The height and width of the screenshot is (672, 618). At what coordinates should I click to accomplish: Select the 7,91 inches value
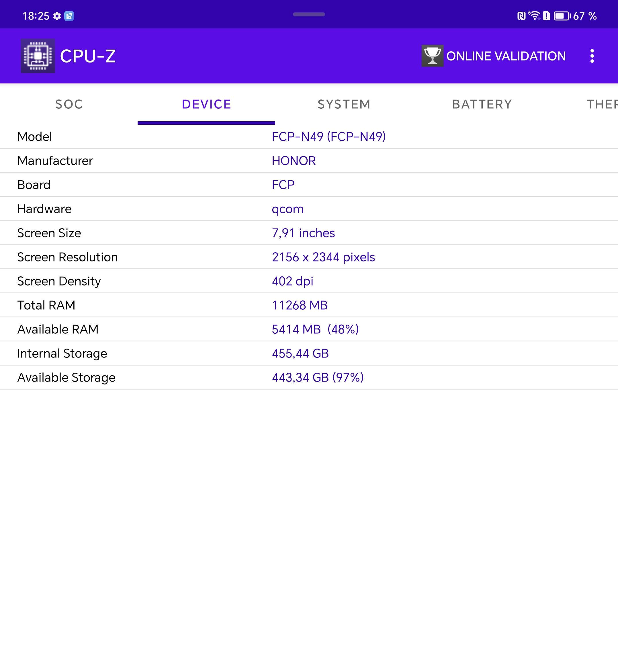coord(303,233)
